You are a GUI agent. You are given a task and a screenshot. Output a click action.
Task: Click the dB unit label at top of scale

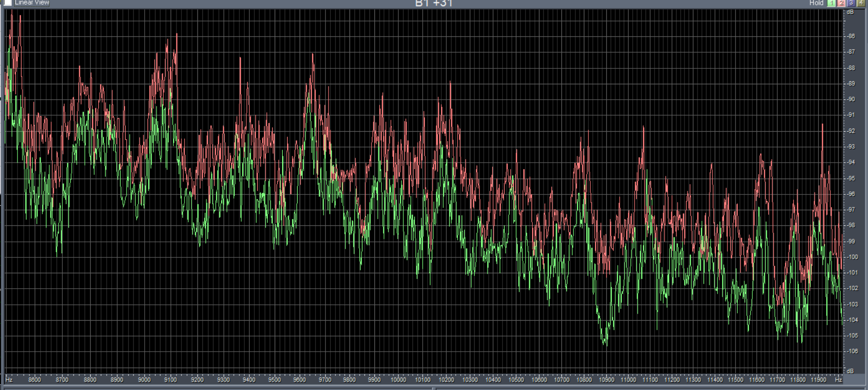850,12
